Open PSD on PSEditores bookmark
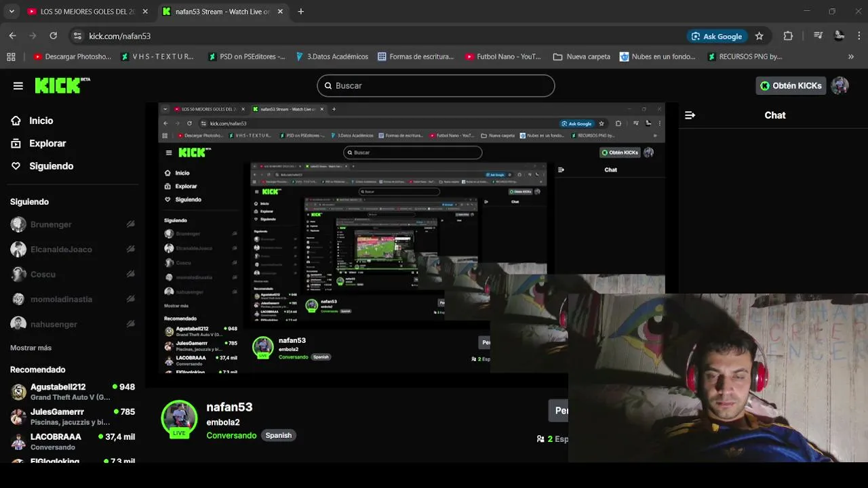This screenshot has width=868, height=488. click(x=246, y=57)
